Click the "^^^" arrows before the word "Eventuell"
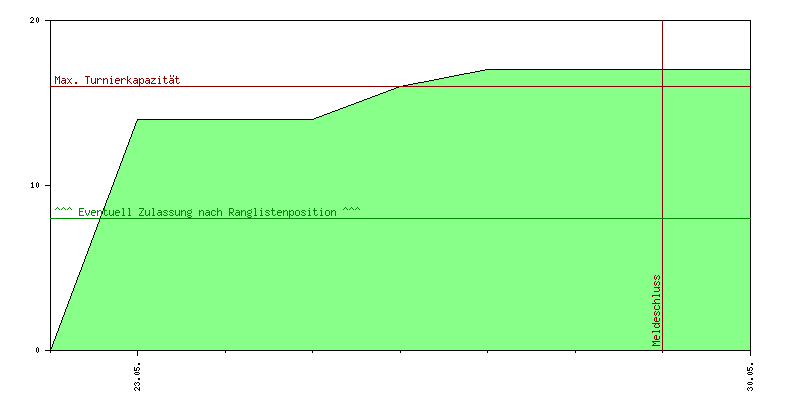 pyautogui.click(x=63, y=212)
